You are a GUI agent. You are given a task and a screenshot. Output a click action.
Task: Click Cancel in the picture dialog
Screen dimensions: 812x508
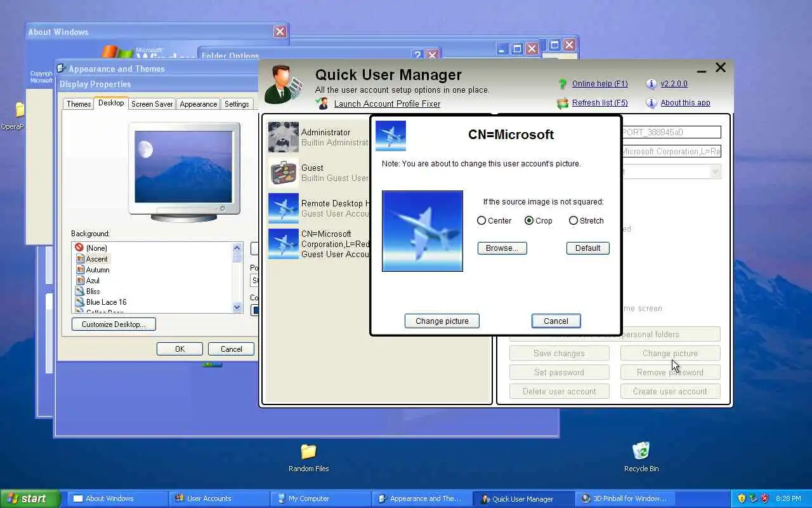tap(556, 321)
